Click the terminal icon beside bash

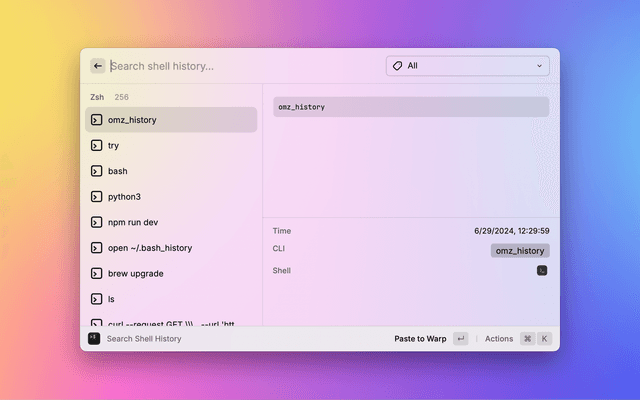click(x=97, y=171)
